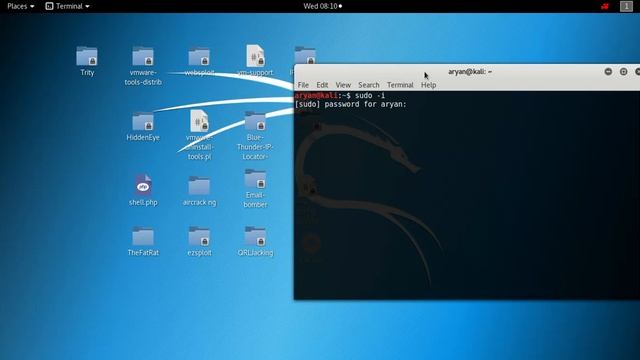Open the terminal File menu
Image resolution: width=640 pixels, height=360 pixels.
coord(303,85)
